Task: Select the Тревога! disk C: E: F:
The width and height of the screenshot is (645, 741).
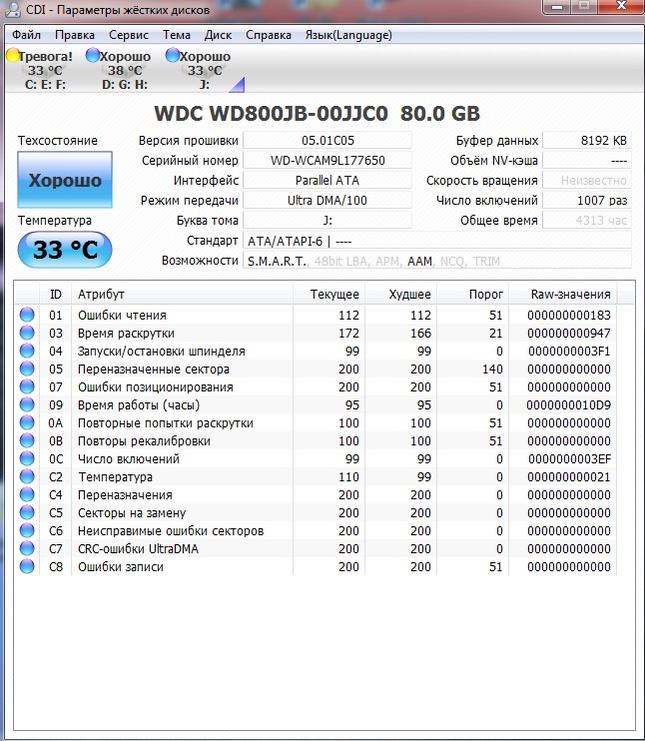Action: [41, 70]
